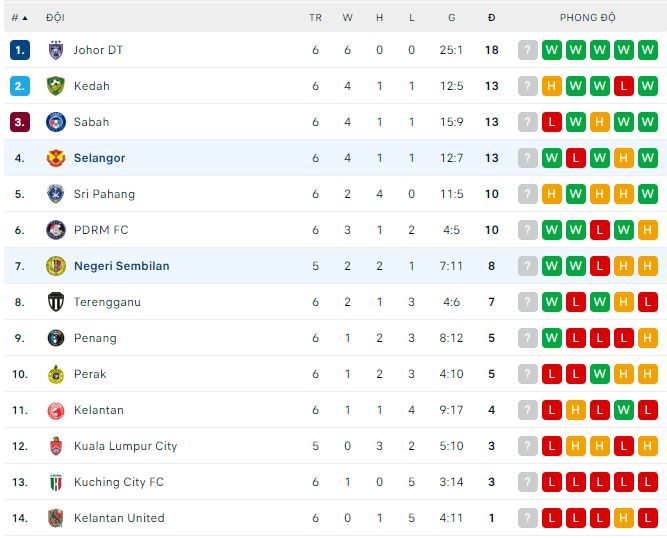Open the Penang team crest
Image resolution: width=667 pixels, height=538 pixels.
(x=56, y=338)
